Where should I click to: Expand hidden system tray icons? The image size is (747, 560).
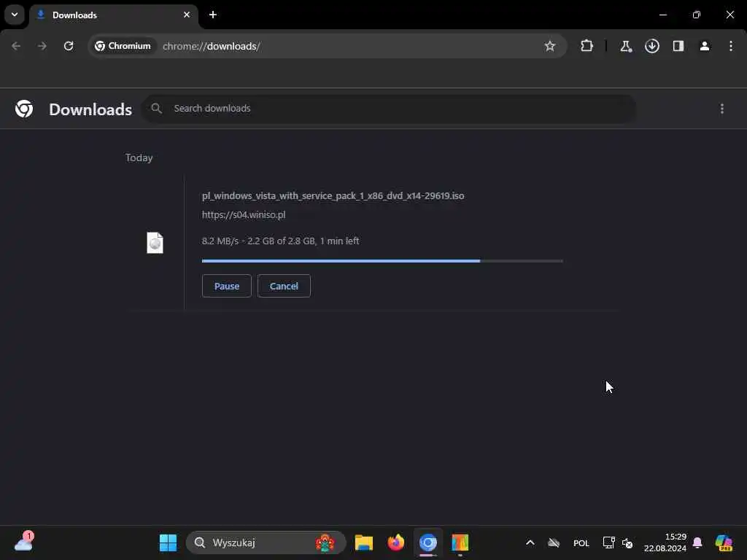point(530,542)
